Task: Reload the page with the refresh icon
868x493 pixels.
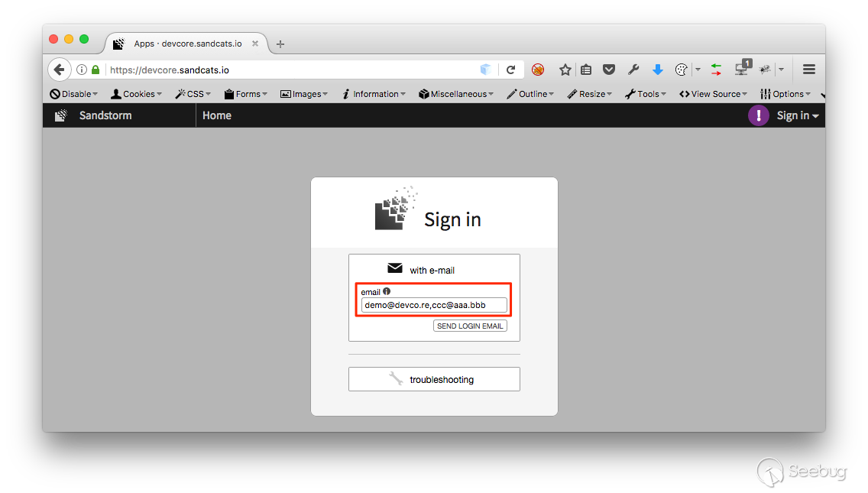Action: [511, 70]
